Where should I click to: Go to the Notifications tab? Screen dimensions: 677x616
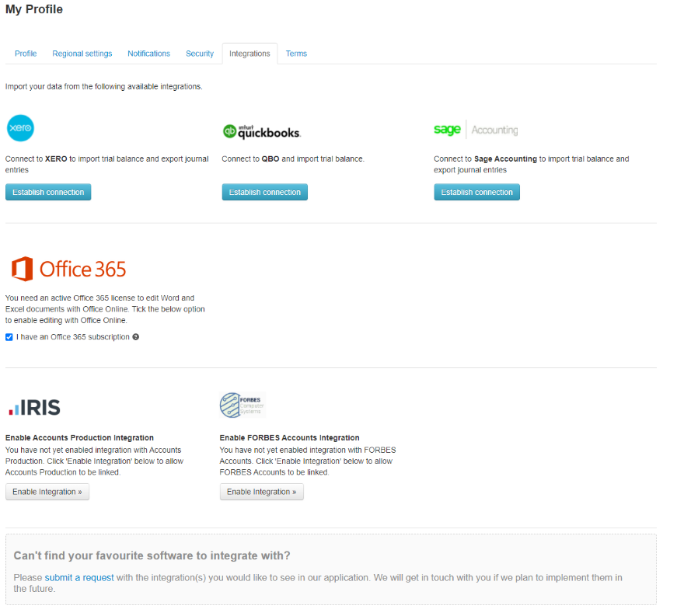click(148, 54)
